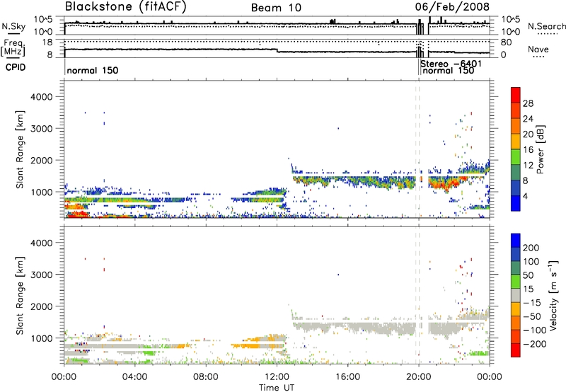Click the date '06/Feb/2008'

(452, 7)
